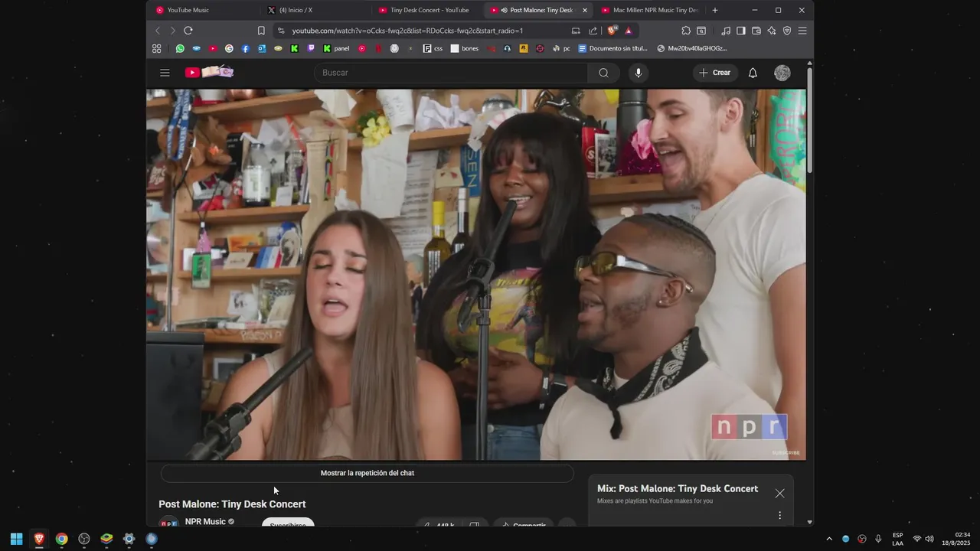Open the apps grid bookmark icon

(157, 48)
